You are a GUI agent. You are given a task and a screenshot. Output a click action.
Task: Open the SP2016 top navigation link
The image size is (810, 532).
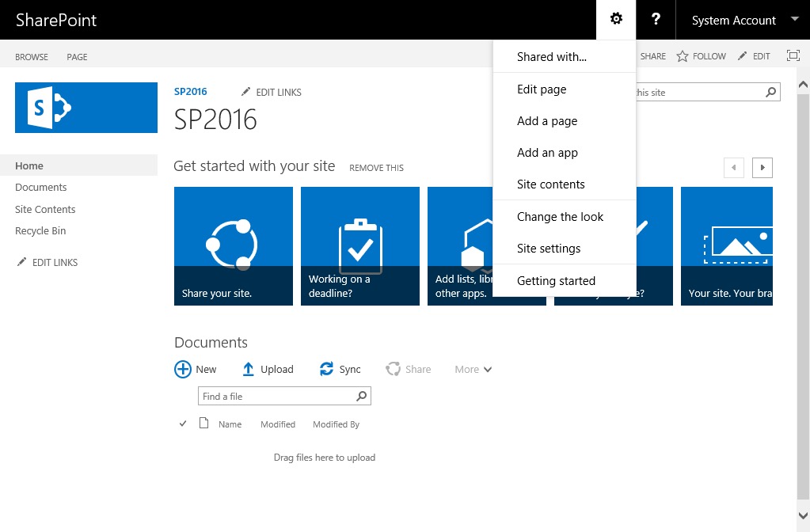[x=191, y=91]
